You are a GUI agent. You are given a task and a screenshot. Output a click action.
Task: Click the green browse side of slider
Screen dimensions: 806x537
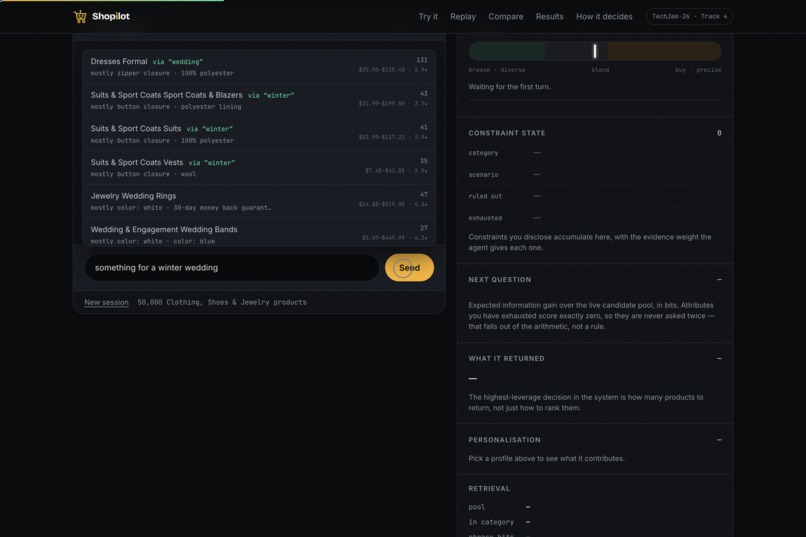click(x=506, y=51)
